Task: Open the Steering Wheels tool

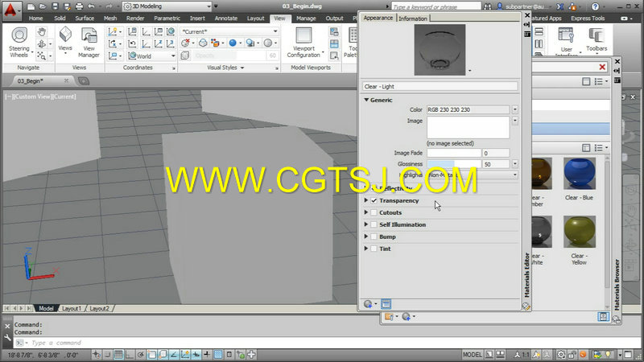Action: click(x=19, y=43)
